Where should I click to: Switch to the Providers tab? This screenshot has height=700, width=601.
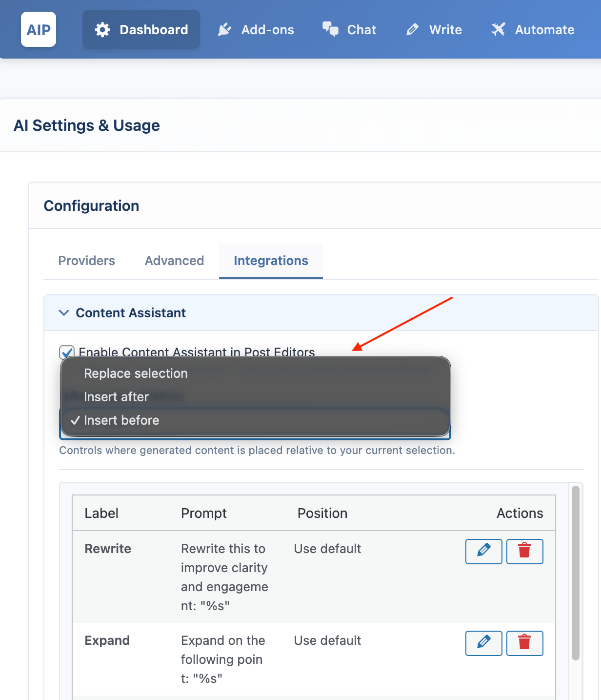86,261
